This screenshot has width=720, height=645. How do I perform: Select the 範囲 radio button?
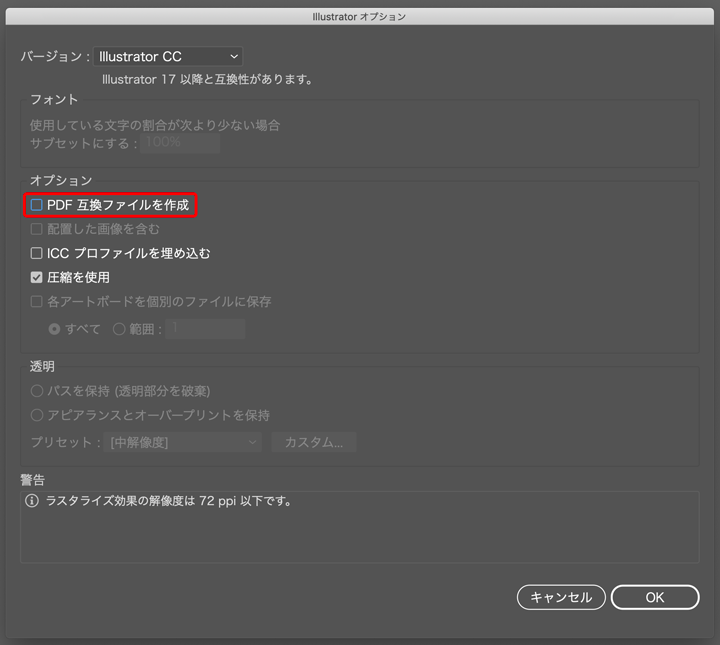(119, 329)
